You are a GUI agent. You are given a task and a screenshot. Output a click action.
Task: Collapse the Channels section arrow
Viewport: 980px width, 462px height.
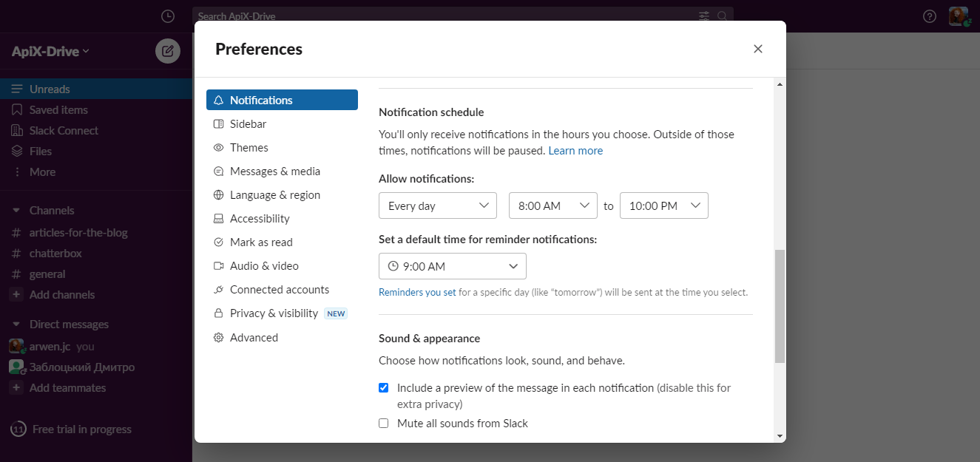[x=16, y=210]
